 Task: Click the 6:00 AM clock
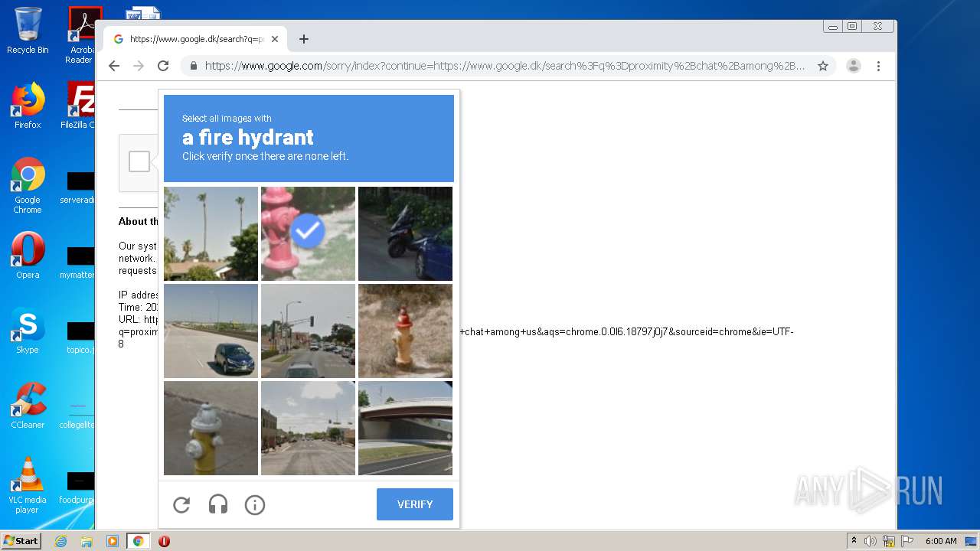[941, 541]
